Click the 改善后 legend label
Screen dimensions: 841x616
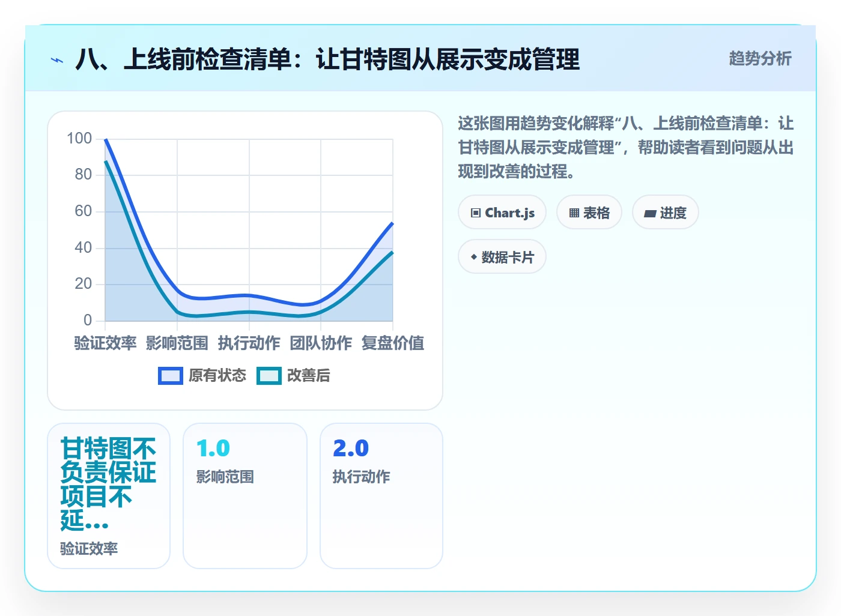(309, 376)
